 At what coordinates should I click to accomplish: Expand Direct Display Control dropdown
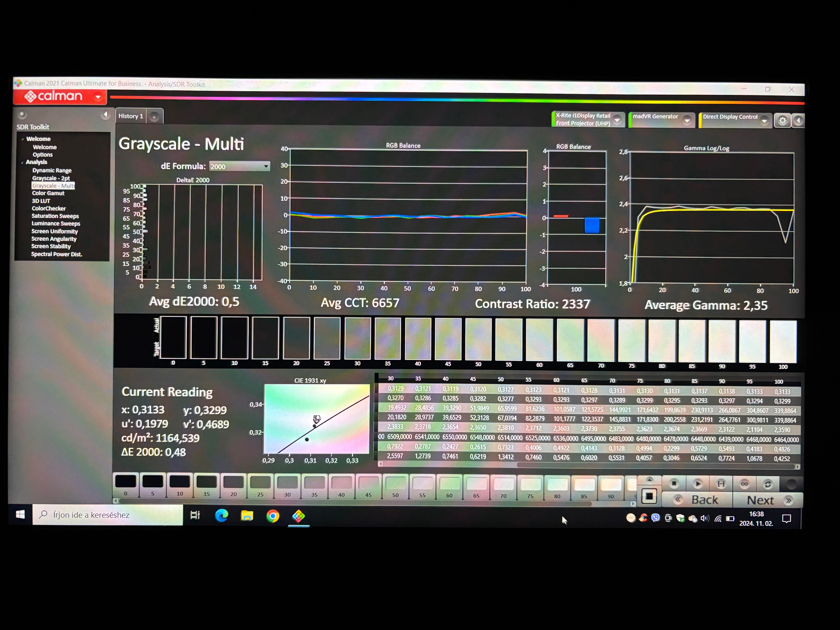tap(764, 121)
